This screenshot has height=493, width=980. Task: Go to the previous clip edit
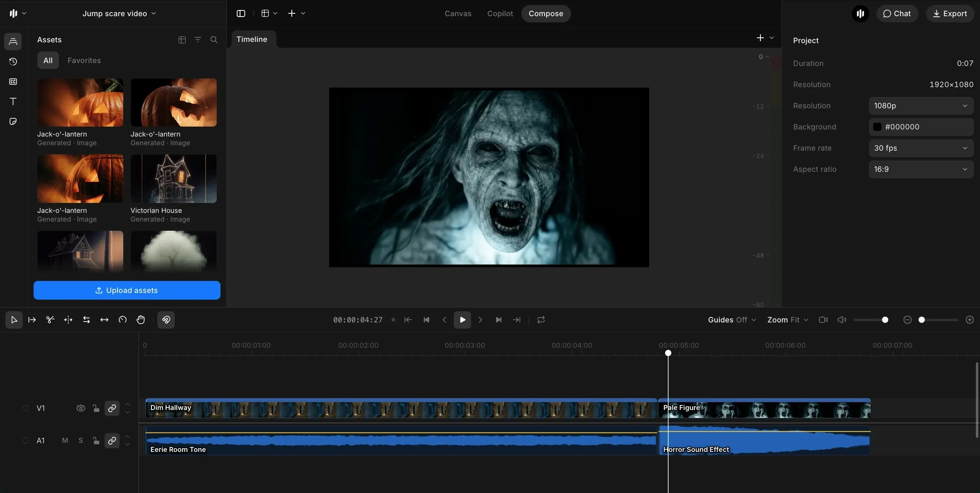(426, 320)
